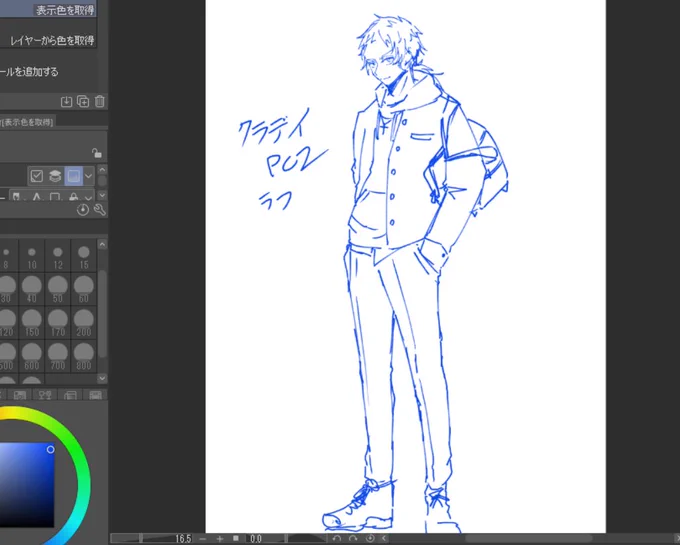Image resolution: width=680 pixels, height=545 pixels.
Task: Toggle the unlocked padlock icon in tool property
Action: pos(96,153)
